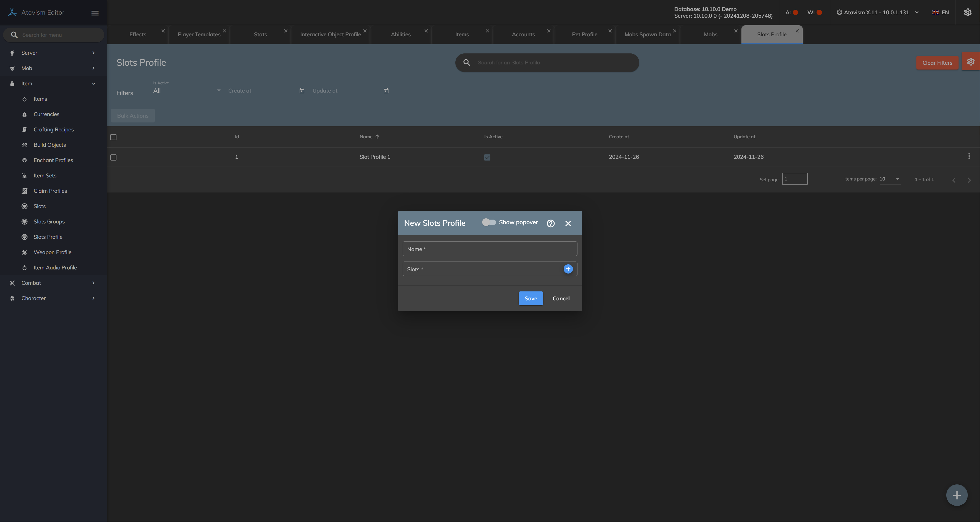The height and width of the screenshot is (522, 980).
Task: Check the Slot Profile 1 row checkbox
Action: tap(113, 157)
